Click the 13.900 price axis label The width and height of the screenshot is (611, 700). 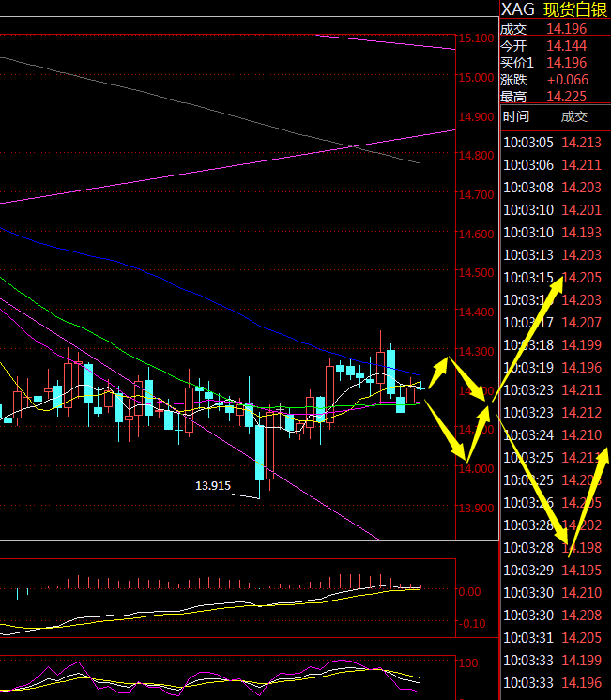coord(476,508)
